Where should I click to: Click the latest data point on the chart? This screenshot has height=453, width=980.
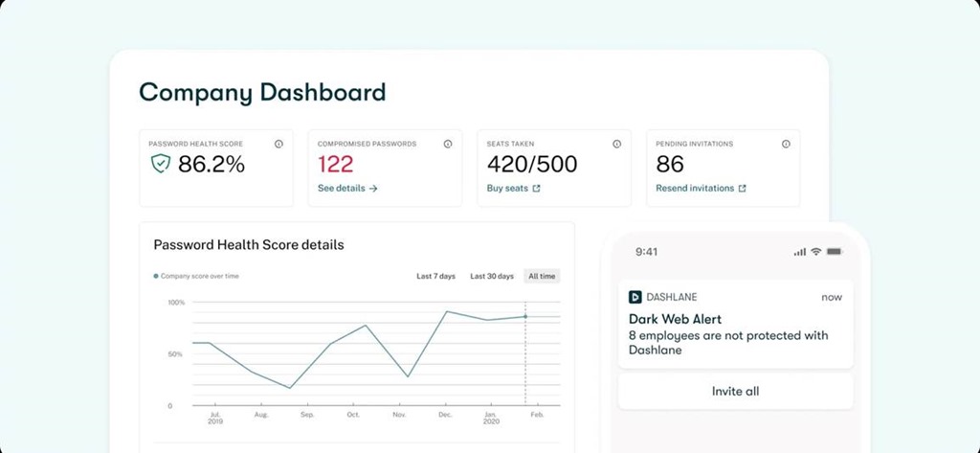(x=525, y=316)
